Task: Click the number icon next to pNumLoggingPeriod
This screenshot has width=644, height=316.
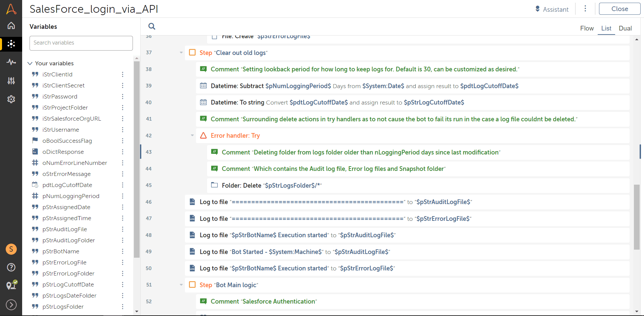Action: [35, 196]
